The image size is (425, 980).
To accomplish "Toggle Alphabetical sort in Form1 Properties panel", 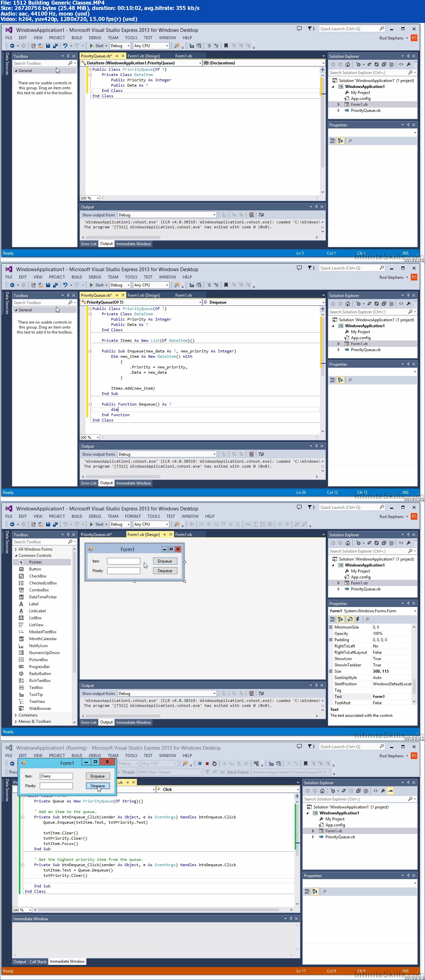I will [x=340, y=619].
